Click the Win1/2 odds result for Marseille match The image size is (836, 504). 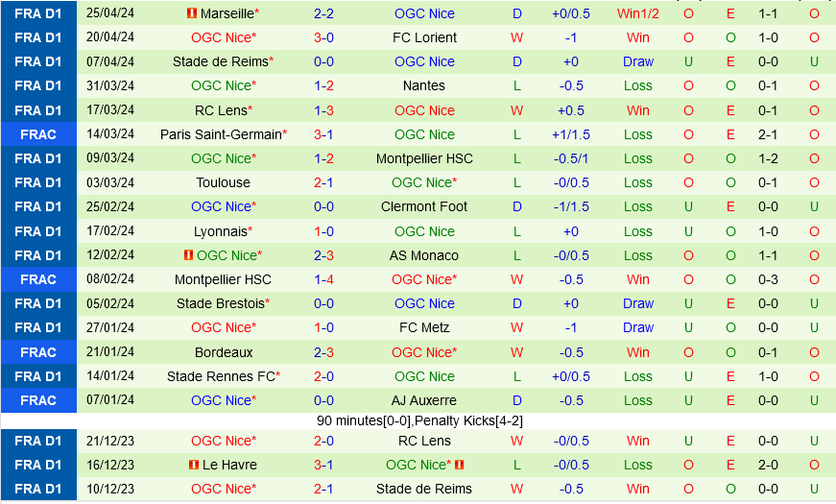[x=637, y=13]
